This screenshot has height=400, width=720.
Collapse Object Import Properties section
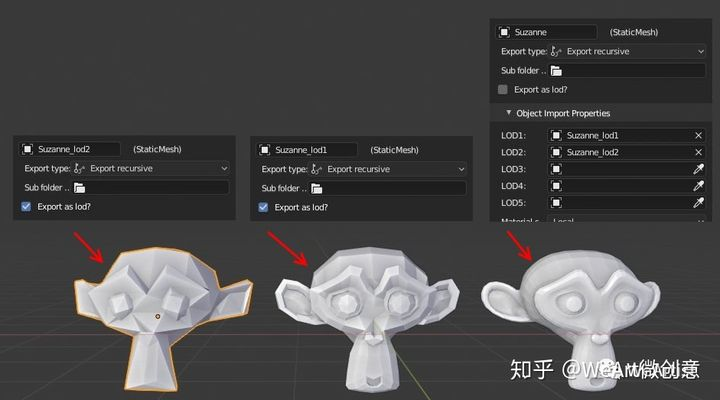point(508,113)
